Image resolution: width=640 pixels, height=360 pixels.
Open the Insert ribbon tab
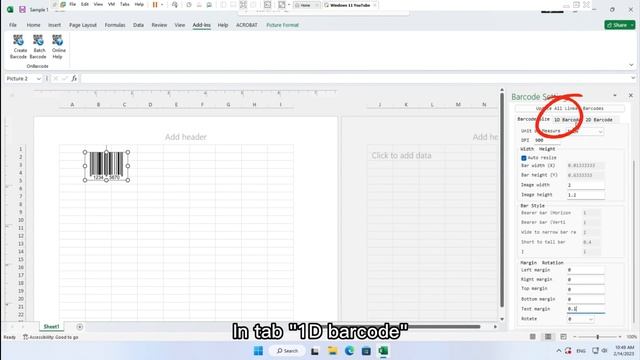point(54,25)
